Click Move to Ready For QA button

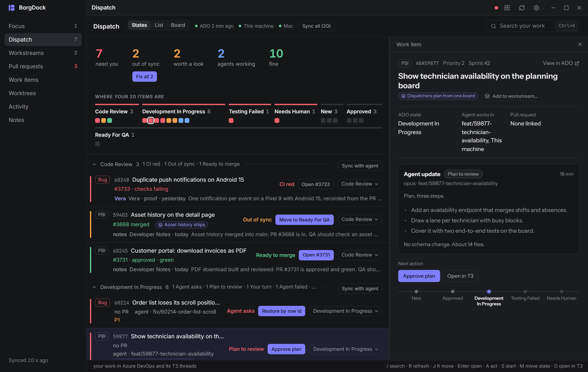[x=304, y=220]
